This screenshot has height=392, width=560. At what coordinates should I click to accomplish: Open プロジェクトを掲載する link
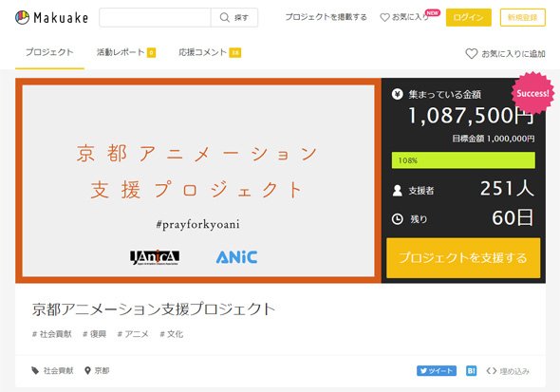(326, 17)
